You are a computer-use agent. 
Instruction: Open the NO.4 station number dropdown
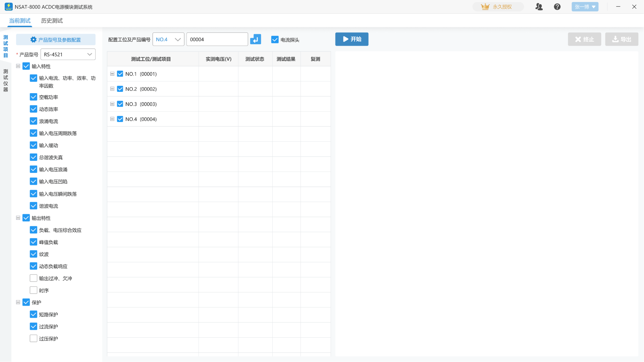point(168,40)
